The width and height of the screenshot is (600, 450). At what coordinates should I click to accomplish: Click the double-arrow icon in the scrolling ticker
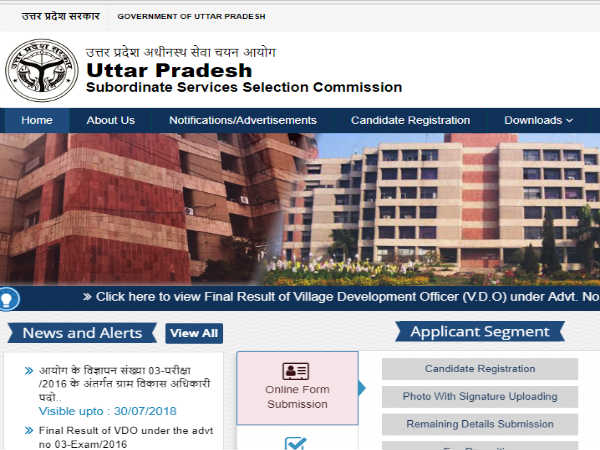(88, 297)
